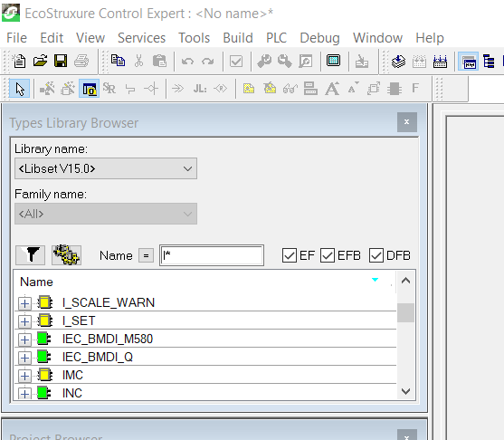Click the highlighted FFB input assistant icon
Image resolution: width=504 pixels, height=440 pixels.
pyautogui.click(x=89, y=89)
